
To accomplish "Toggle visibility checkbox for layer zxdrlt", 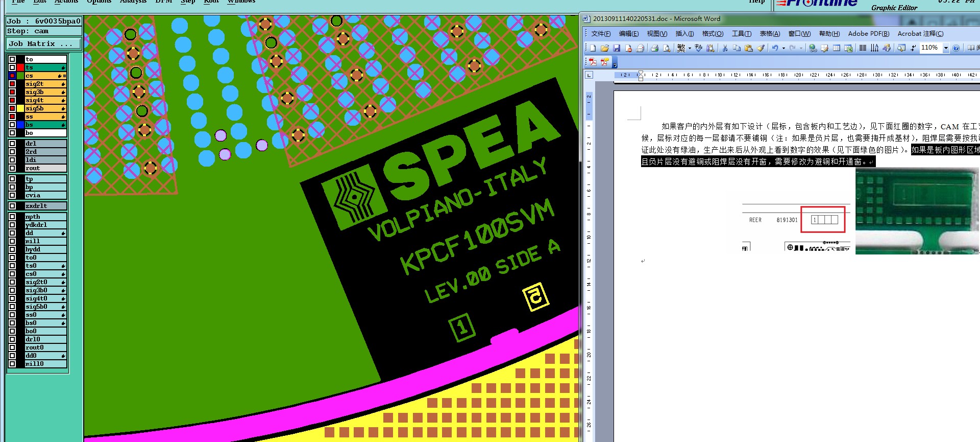I will [x=12, y=206].
